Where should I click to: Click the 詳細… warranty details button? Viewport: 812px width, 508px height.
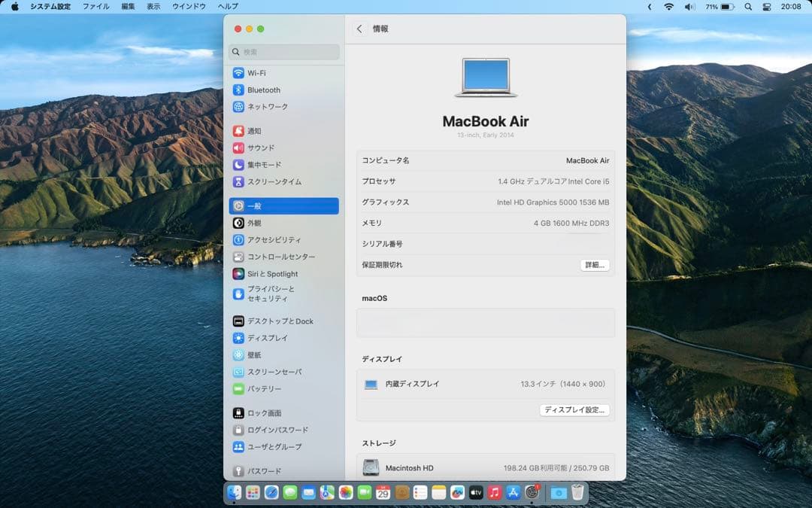(595, 265)
